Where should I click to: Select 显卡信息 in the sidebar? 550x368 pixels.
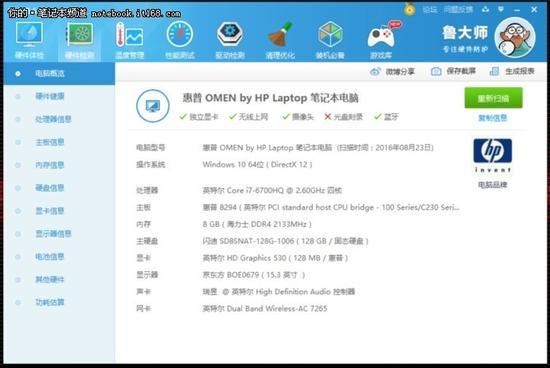pyautogui.click(x=50, y=211)
